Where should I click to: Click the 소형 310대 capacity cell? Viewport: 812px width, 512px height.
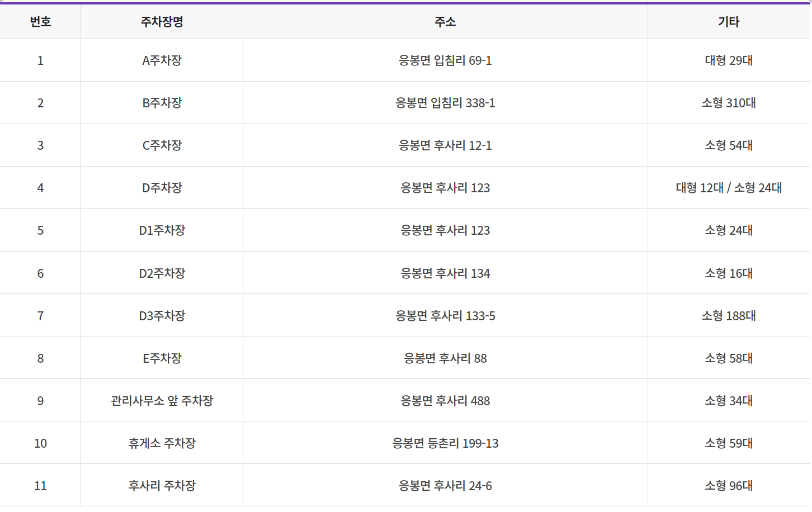click(x=729, y=103)
